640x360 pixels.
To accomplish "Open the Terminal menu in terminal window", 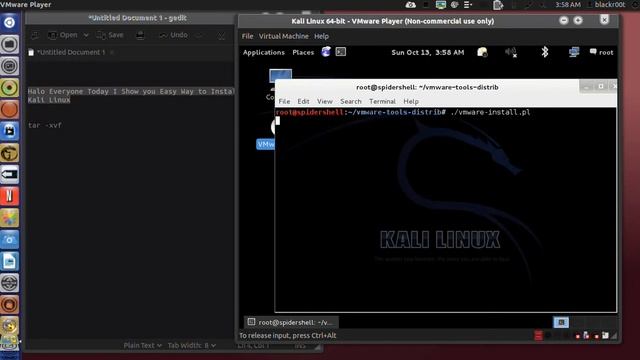I will click(382, 101).
